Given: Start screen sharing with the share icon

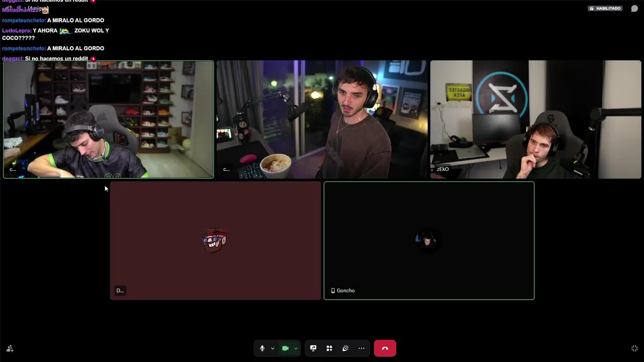Looking at the screenshot, I should [x=313, y=348].
